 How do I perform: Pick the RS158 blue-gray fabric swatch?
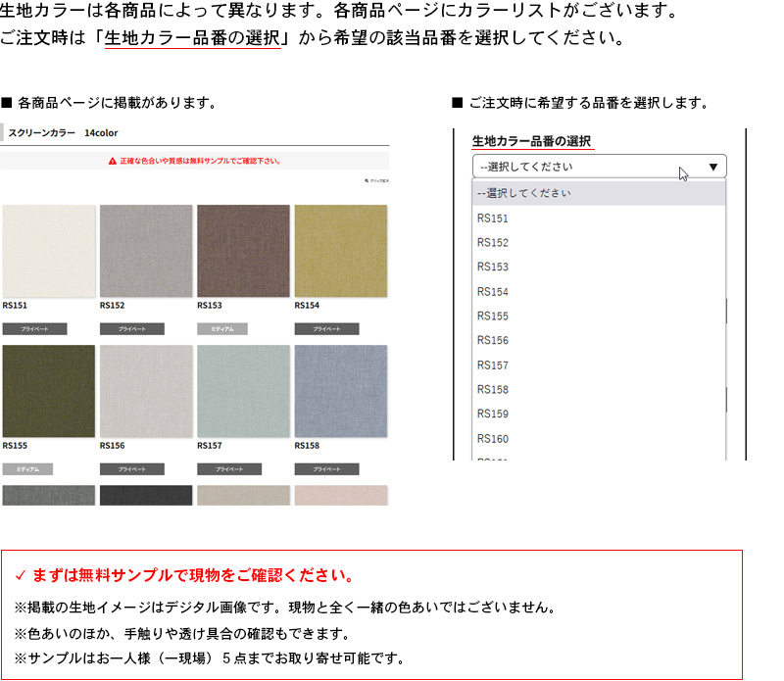(340, 390)
